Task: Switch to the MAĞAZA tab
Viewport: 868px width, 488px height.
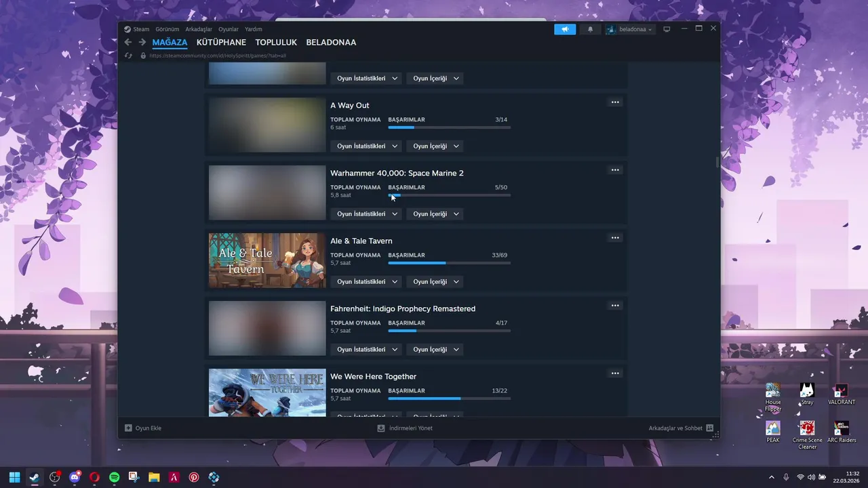Action: [x=170, y=42]
